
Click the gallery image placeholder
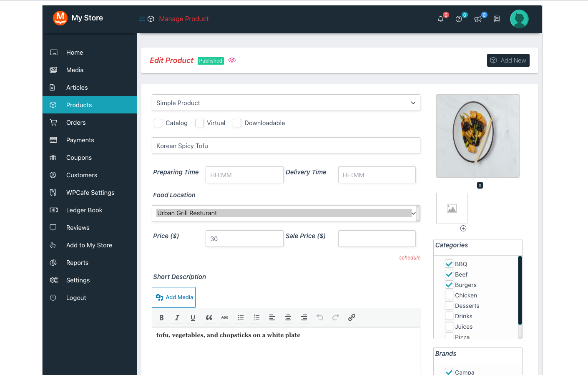[x=452, y=208]
